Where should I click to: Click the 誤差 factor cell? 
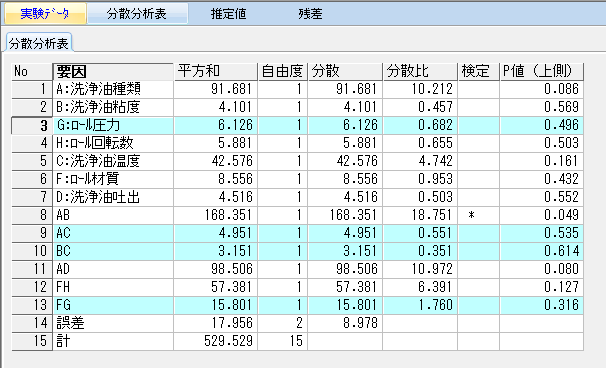(x=113, y=323)
